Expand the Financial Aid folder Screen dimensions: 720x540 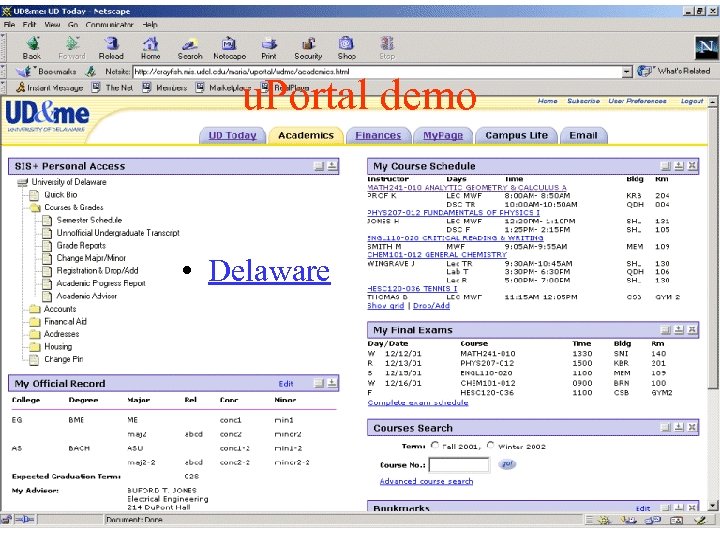point(35,322)
